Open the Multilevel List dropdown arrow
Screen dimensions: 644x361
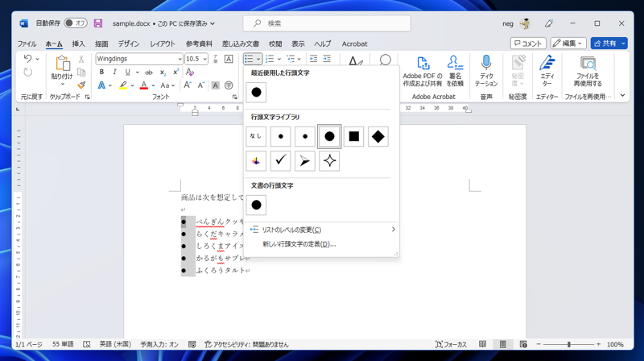pyautogui.click(x=299, y=59)
